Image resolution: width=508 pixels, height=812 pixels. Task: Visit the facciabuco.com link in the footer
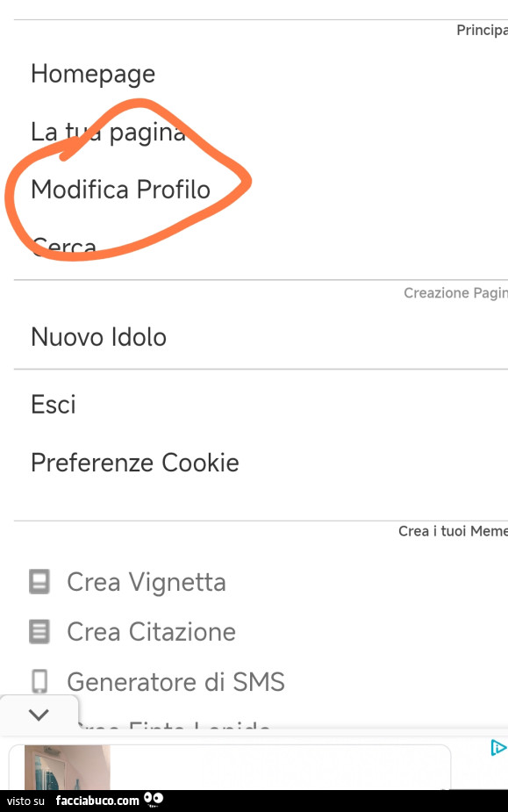98,801
